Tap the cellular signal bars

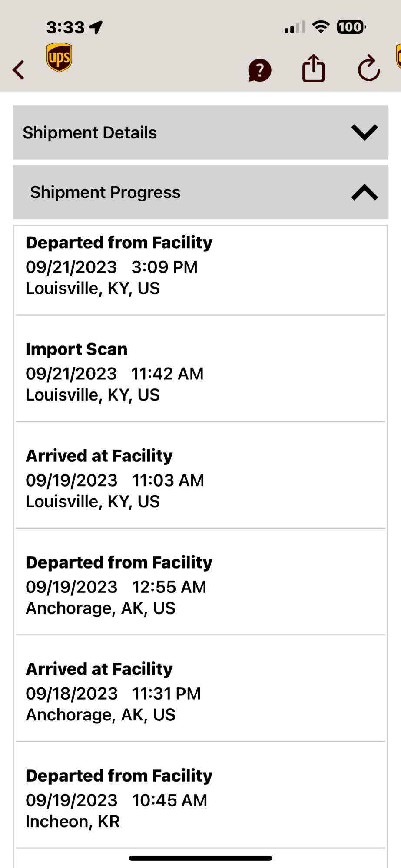pos(295,27)
